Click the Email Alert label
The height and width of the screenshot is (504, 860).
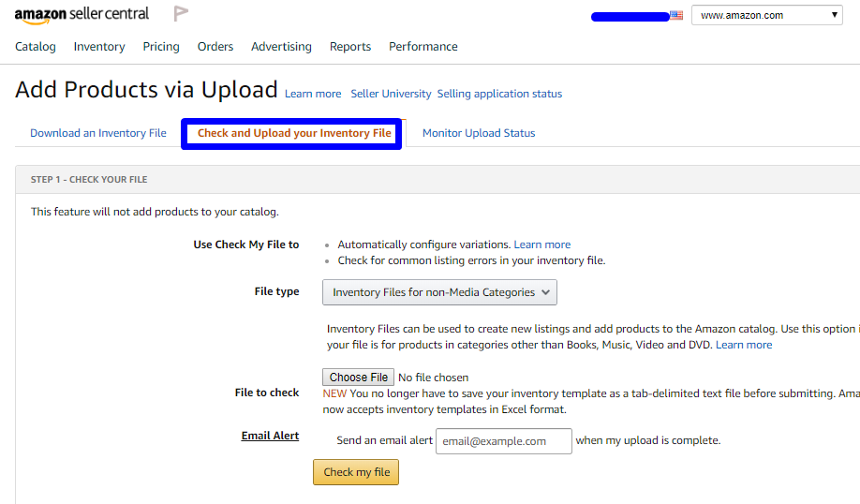tap(271, 436)
